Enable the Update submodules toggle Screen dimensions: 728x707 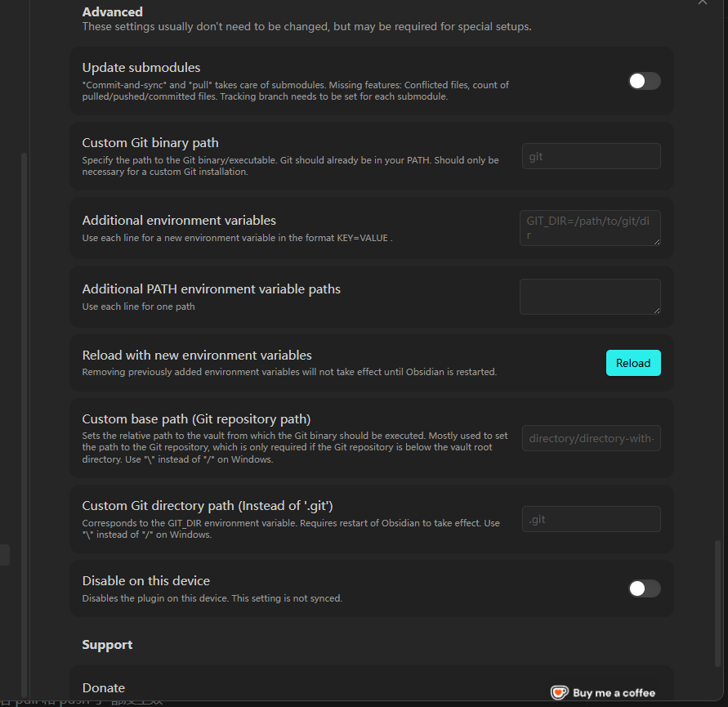point(645,81)
